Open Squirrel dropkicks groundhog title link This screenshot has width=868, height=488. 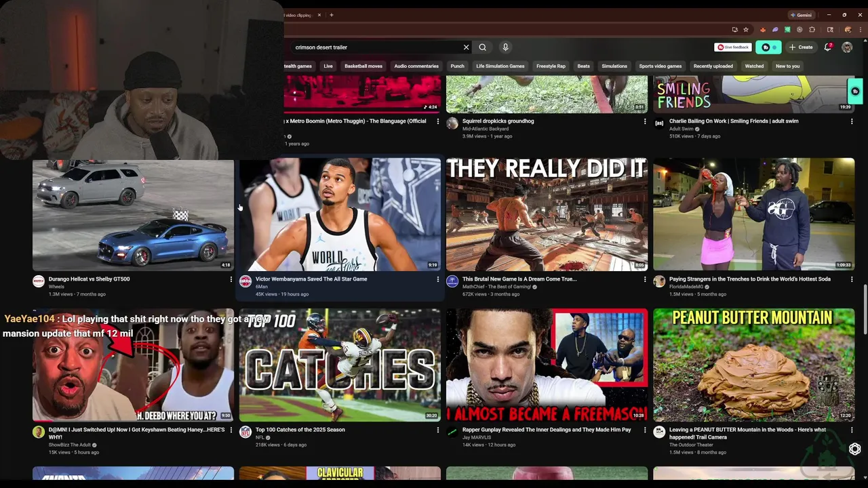(x=498, y=121)
